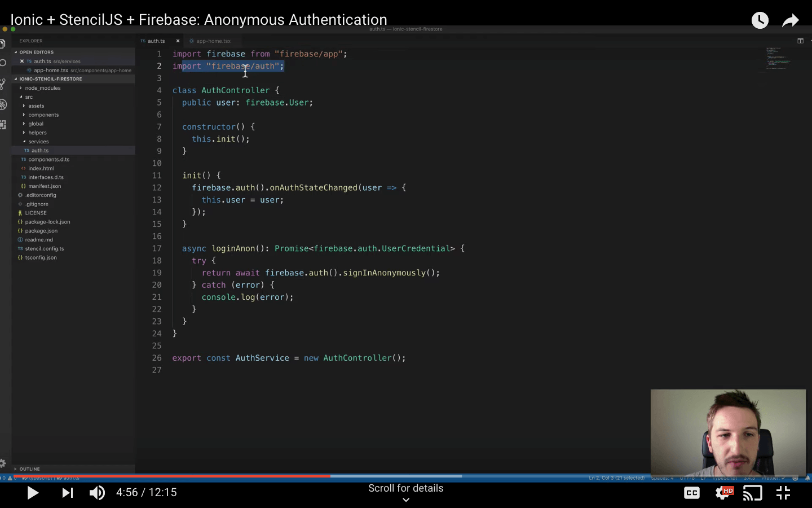Open package.json in the explorer

(x=41, y=231)
